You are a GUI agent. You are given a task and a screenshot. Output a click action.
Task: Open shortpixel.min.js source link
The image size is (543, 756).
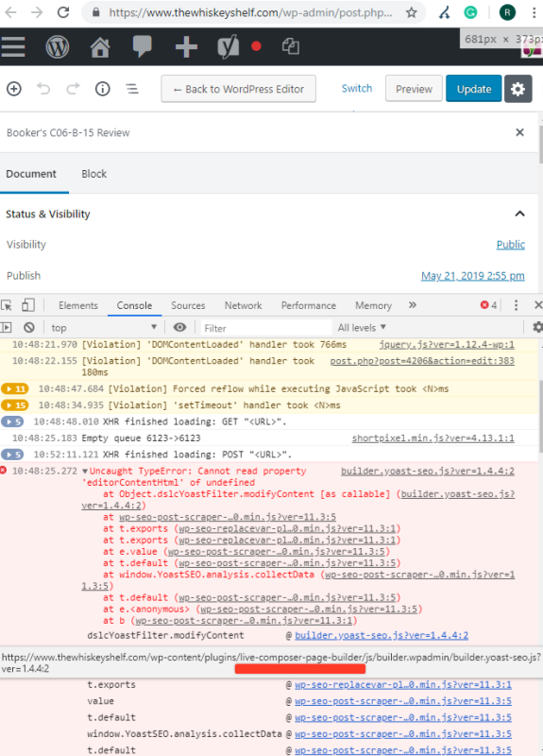click(x=433, y=438)
